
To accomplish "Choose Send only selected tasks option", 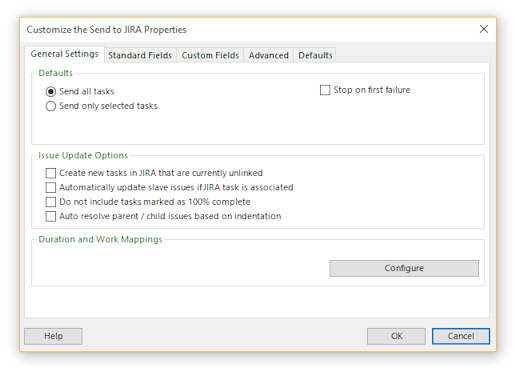I will pyautogui.click(x=51, y=106).
